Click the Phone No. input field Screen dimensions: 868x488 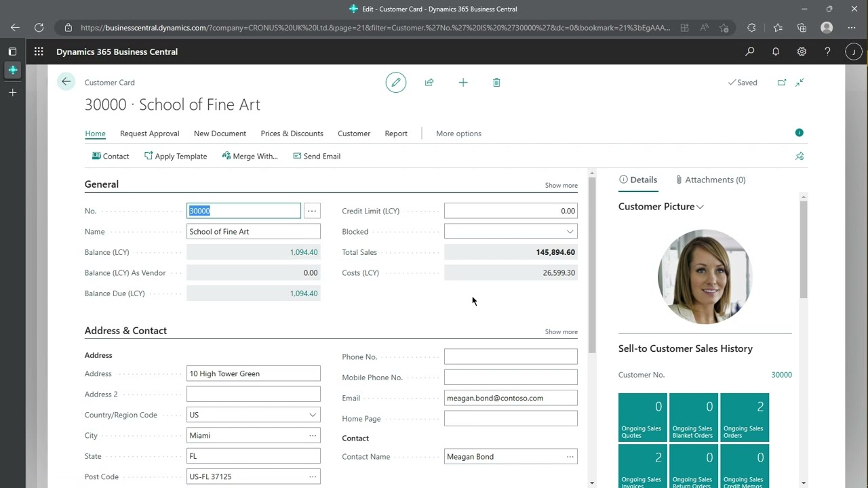click(x=511, y=357)
